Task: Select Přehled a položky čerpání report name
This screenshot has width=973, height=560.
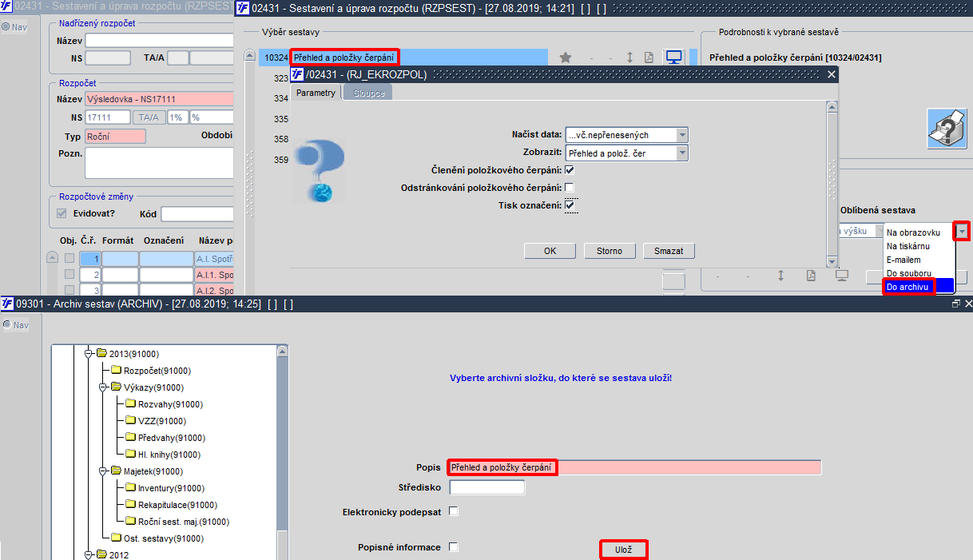Action: (344, 58)
